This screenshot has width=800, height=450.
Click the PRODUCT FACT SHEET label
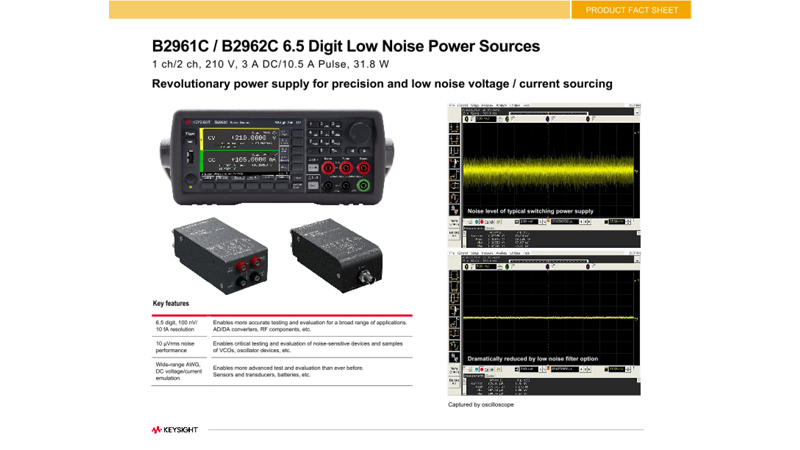[x=632, y=10]
